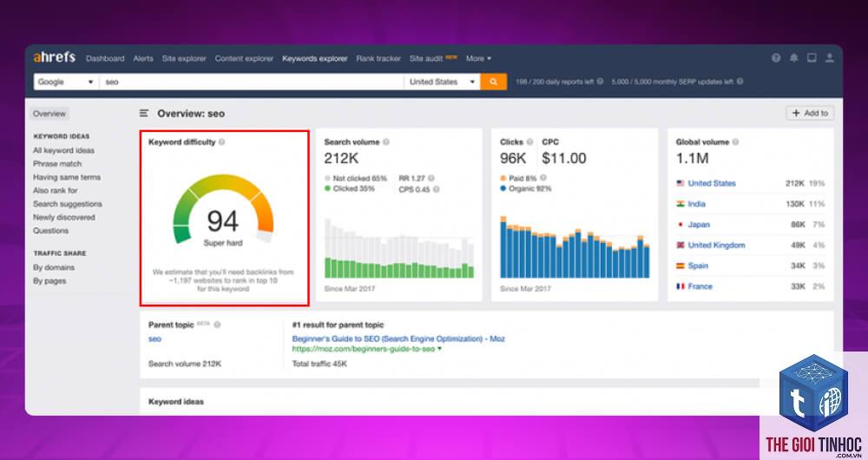The width and height of the screenshot is (868, 460).
Task: Click the orange search button
Action: 493,82
